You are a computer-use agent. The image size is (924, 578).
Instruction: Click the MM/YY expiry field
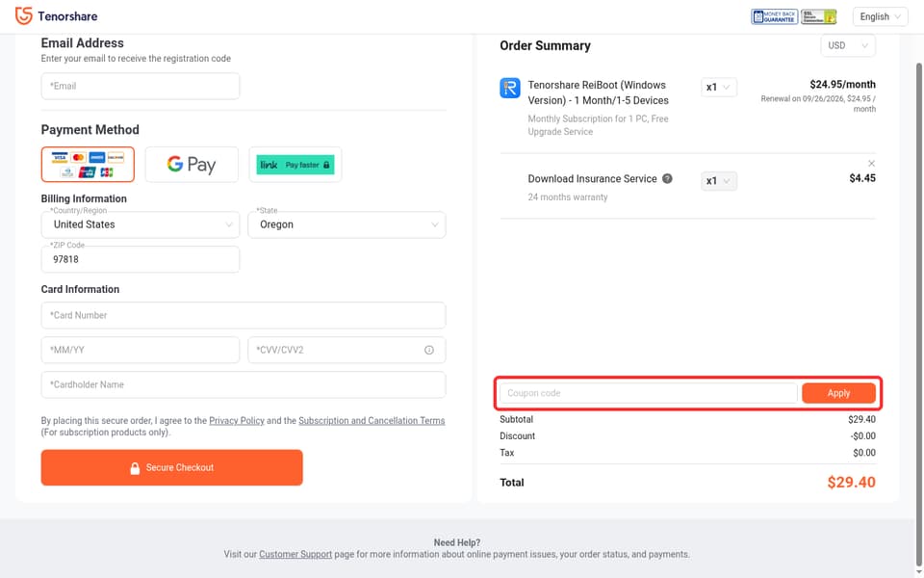[141, 351]
